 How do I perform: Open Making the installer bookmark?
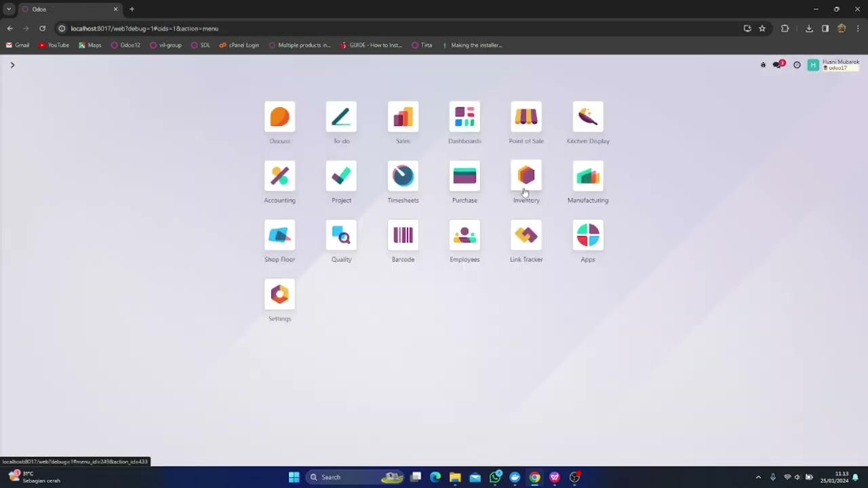point(472,45)
